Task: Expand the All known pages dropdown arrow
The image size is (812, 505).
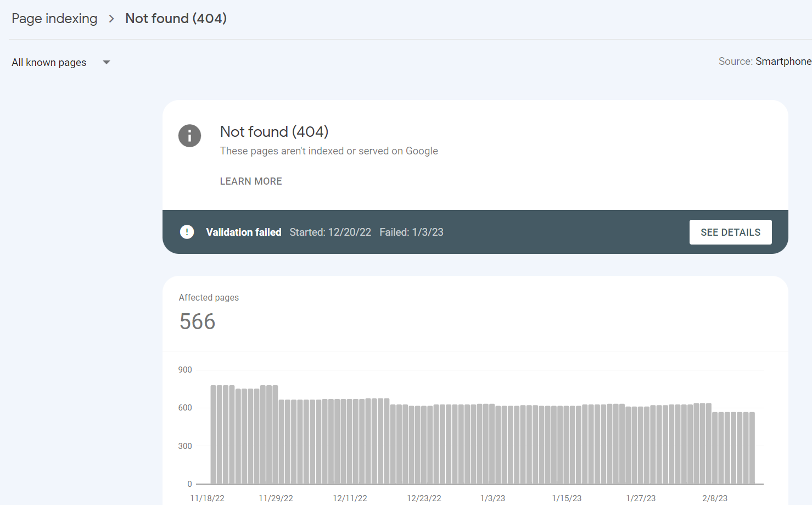Action: click(107, 63)
